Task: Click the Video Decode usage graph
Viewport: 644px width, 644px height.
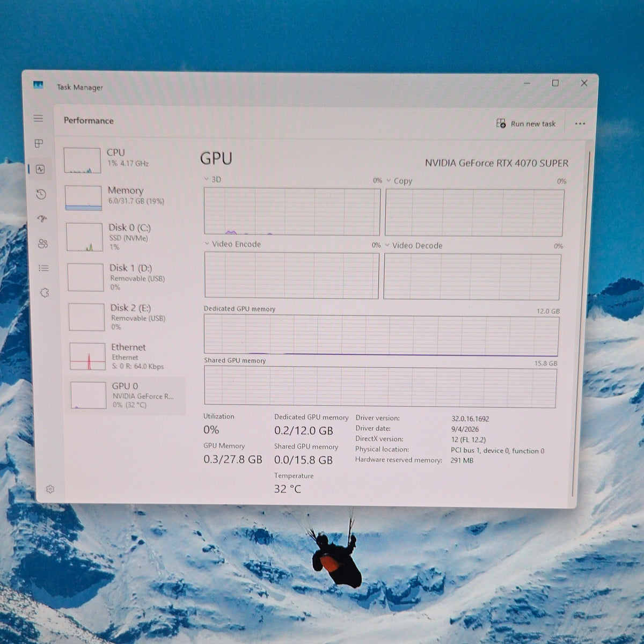Action: pyautogui.click(x=472, y=277)
